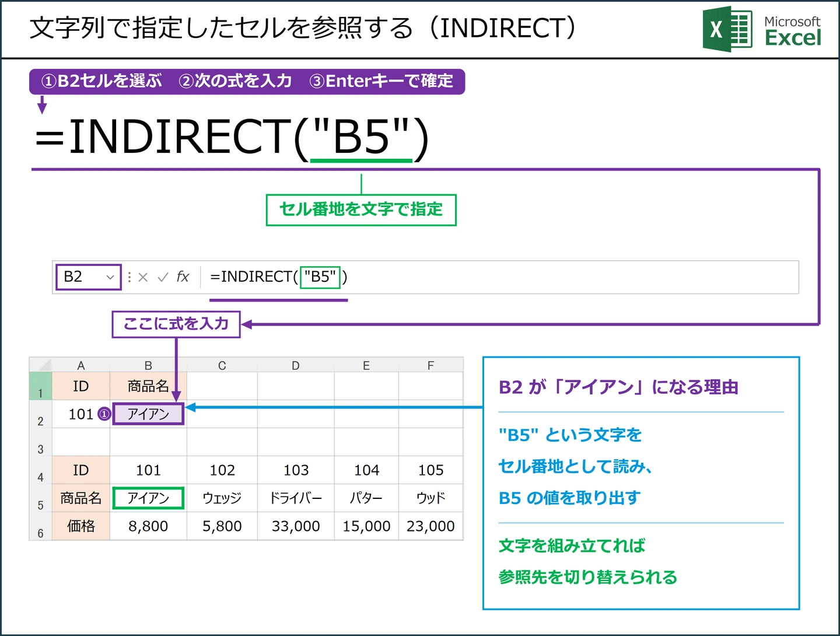Select row 5 header

[x=41, y=498]
